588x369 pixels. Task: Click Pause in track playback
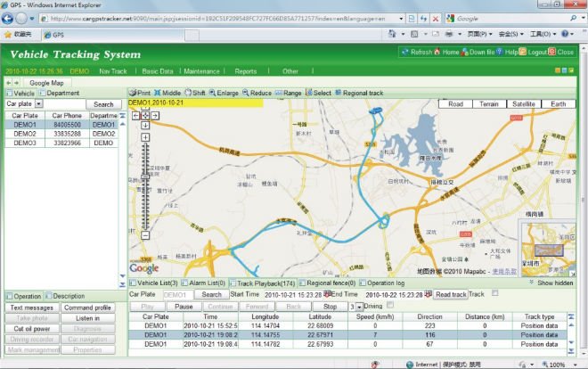tap(184, 307)
